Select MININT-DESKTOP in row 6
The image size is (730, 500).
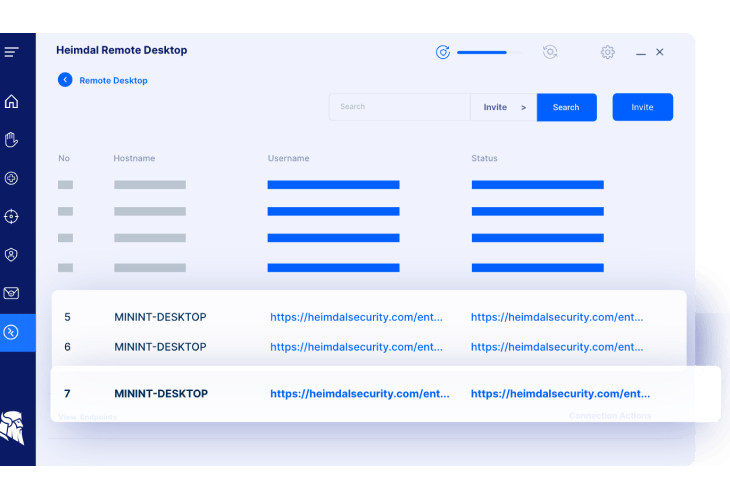[x=160, y=347]
